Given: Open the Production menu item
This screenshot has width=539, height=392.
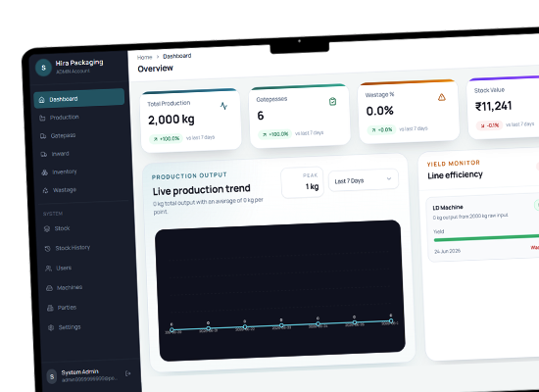Looking at the screenshot, I should click(x=79, y=118).
